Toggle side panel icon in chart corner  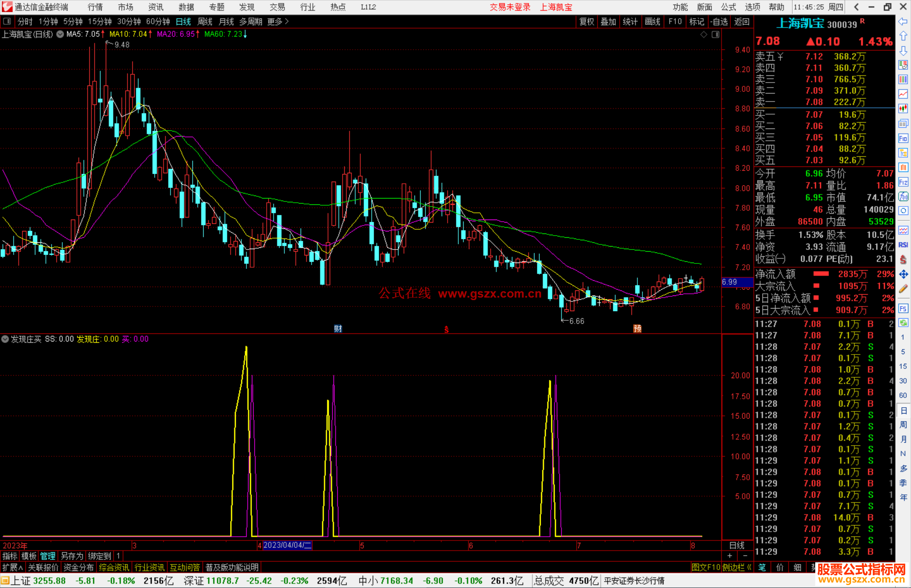coord(715,35)
